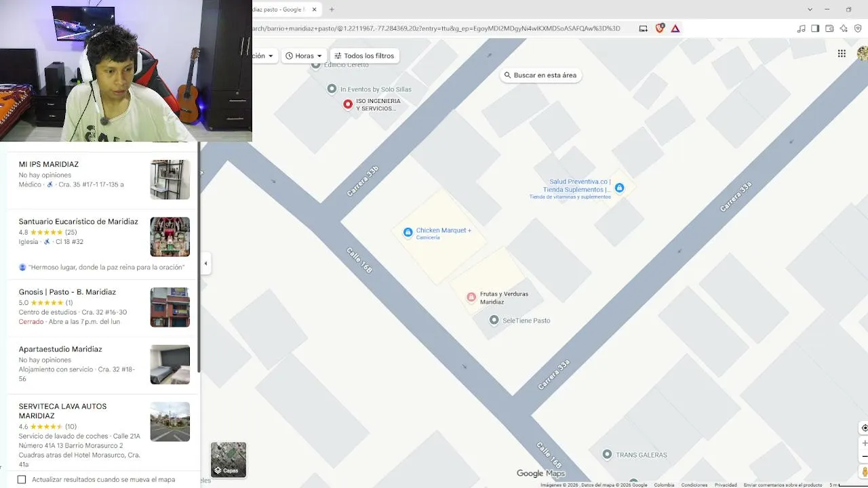This screenshot has width=868, height=488.
Task: Click the Cerrado status on Gnosis result
Action: [x=31, y=322]
